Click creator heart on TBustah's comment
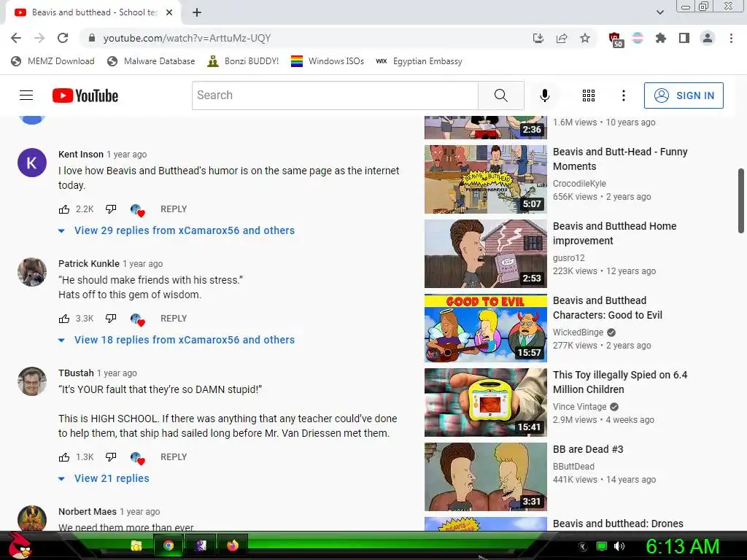The width and height of the screenshot is (747, 560). 138,458
